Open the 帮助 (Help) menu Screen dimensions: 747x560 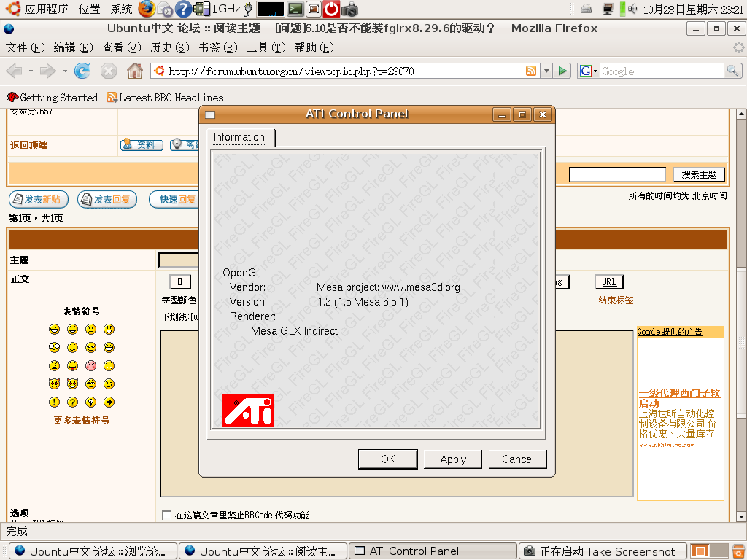[314, 47]
